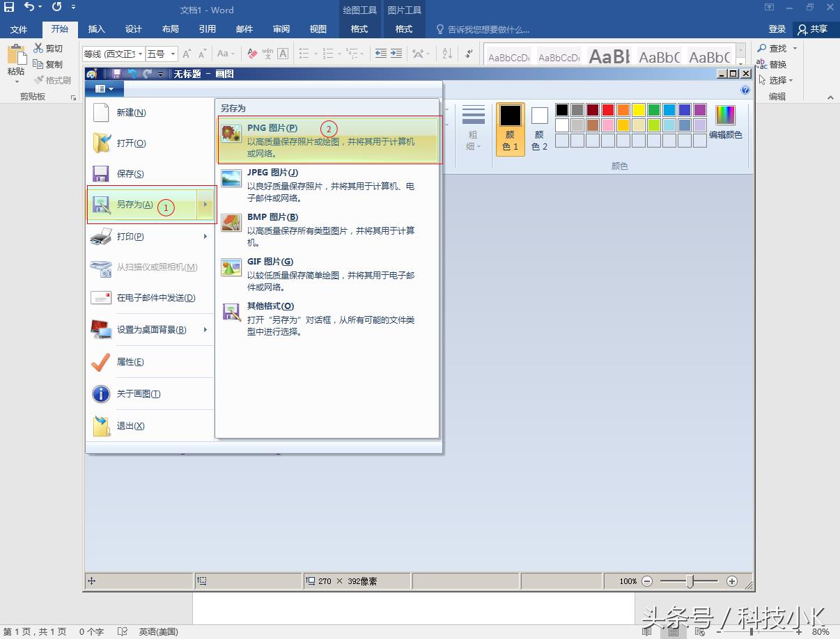Click the Paint zoom in plus icon
This screenshot has width=840, height=639.
coord(731,581)
